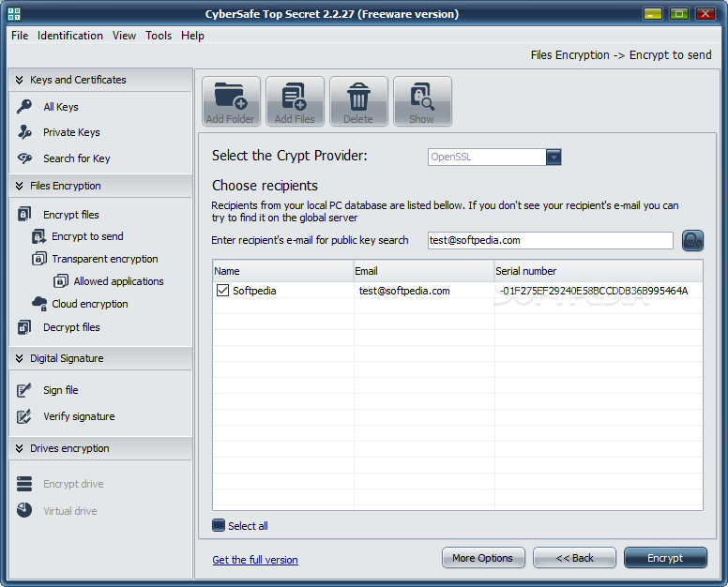This screenshot has width=728, height=587.
Task: Click the recipient e-mail search field
Action: [x=550, y=240]
